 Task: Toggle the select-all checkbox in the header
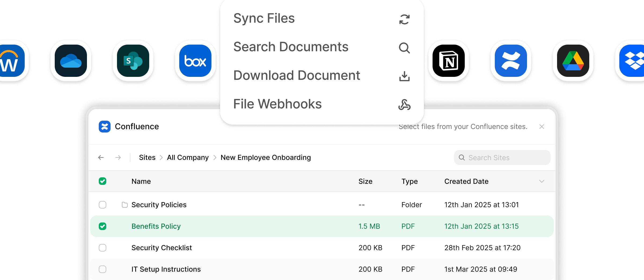tap(103, 181)
